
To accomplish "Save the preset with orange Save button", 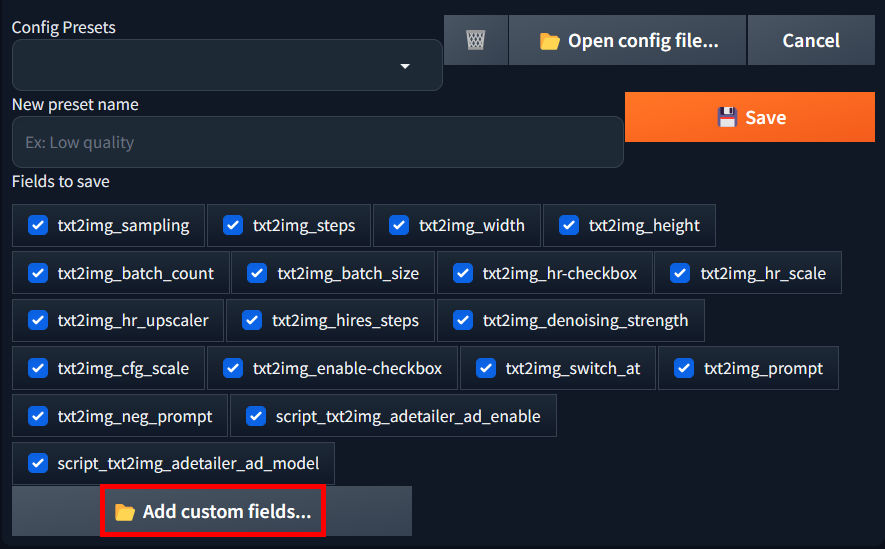I will [750, 118].
